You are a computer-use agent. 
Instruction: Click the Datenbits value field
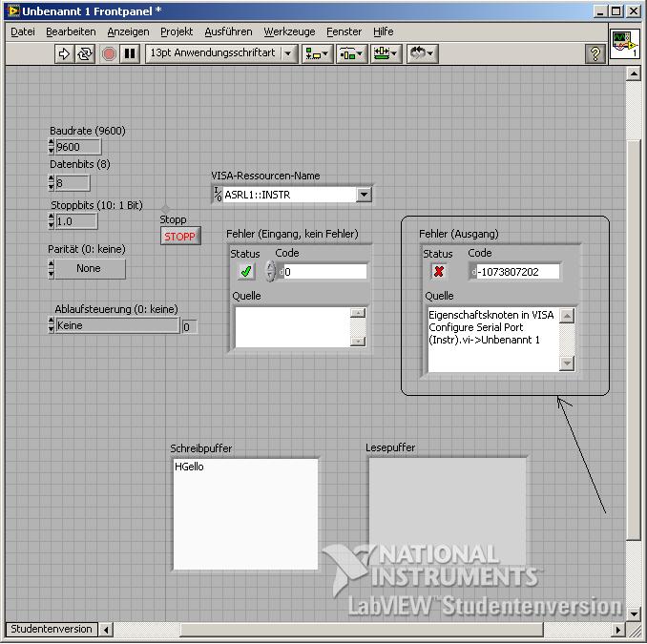(73, 183)
